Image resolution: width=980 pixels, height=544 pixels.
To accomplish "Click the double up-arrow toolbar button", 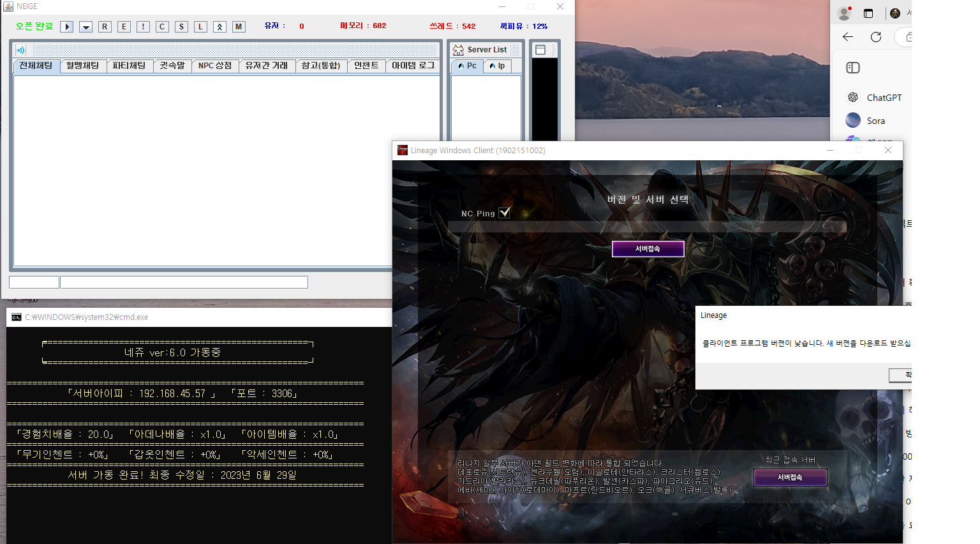I will point(220,27).
